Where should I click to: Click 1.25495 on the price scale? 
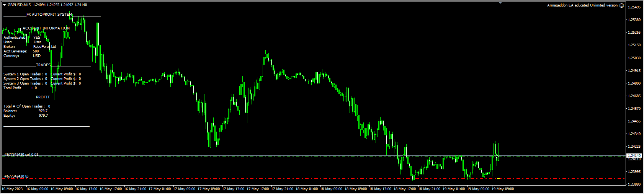tap(634, 7)
